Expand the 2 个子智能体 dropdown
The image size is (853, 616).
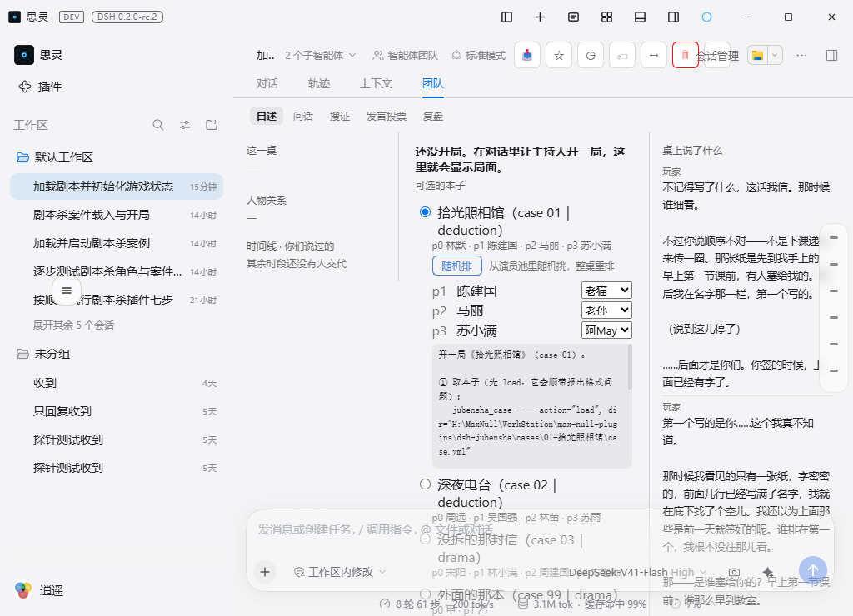[x=321, y=55]
